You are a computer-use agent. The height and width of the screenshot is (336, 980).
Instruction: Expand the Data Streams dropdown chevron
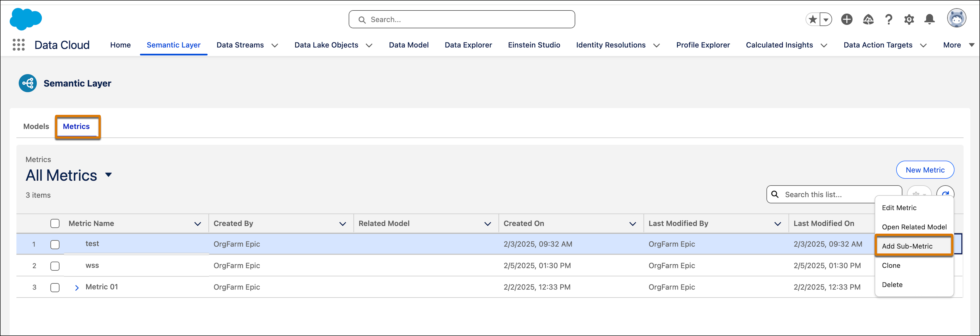(275, 45)
